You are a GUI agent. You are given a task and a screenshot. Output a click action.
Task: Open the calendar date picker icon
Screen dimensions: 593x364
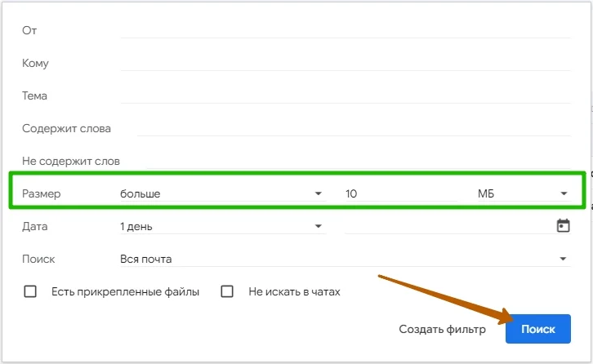(x=563, y=226)
